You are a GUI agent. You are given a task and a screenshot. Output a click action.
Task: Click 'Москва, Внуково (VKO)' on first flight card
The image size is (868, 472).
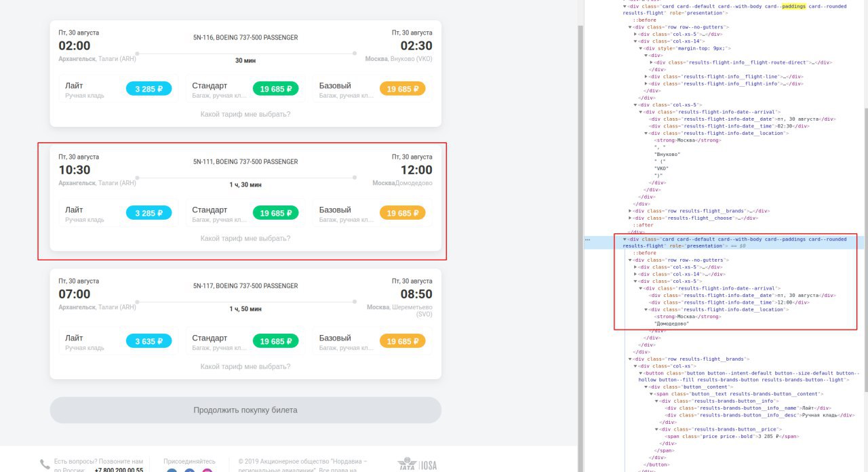[x=399, y=59]
